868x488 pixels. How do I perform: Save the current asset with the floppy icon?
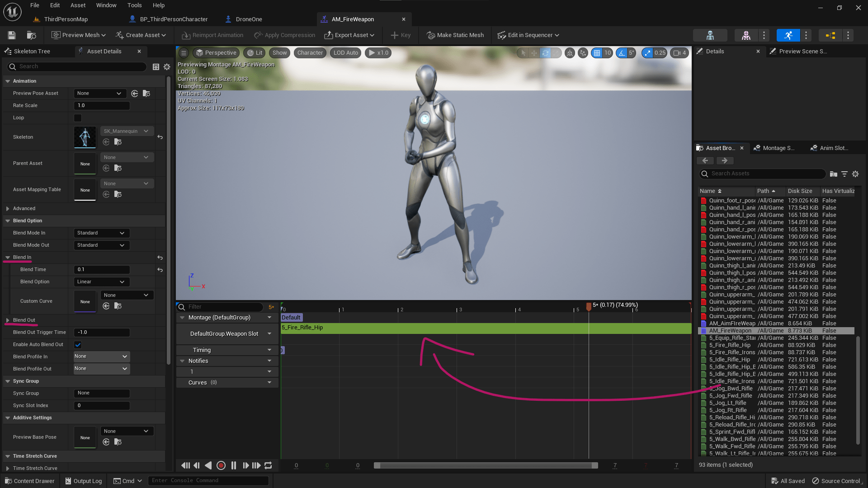click(11, 35)
